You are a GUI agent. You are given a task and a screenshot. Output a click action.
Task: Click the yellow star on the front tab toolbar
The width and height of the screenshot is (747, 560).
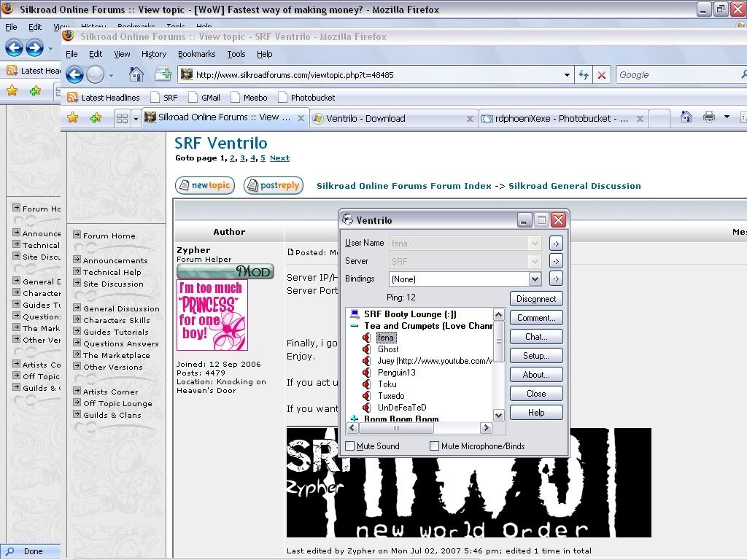click(x=72, y=117)
